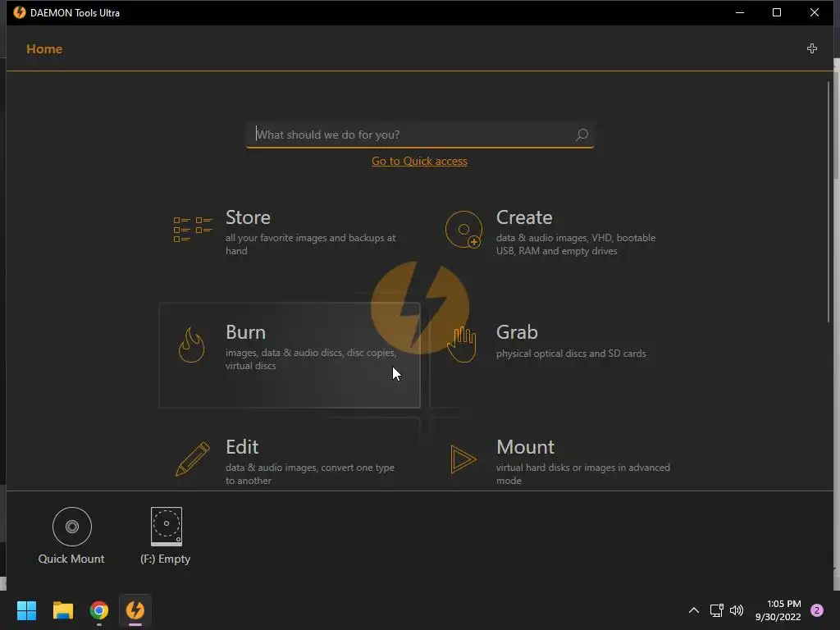Viewport: 840px width, 630px height.
Task: Click the Edit pencil icon
Action: (x=193, y=459)
